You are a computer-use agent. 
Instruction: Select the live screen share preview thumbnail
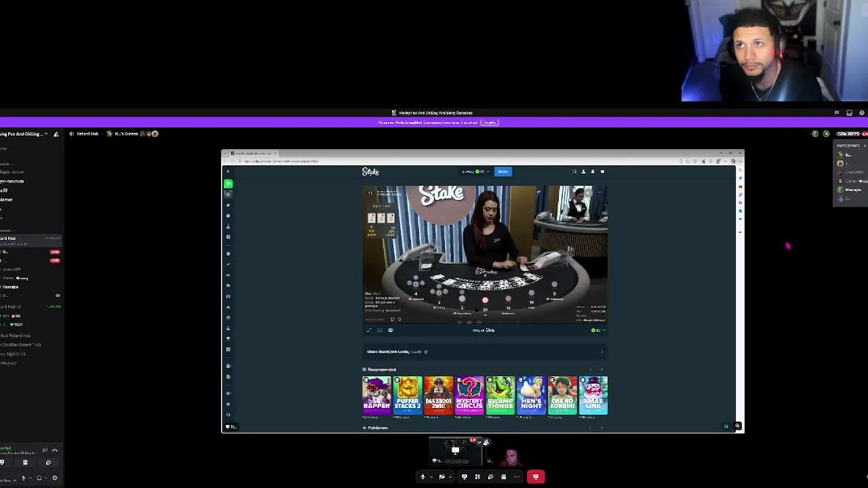(x=455, y=451)
